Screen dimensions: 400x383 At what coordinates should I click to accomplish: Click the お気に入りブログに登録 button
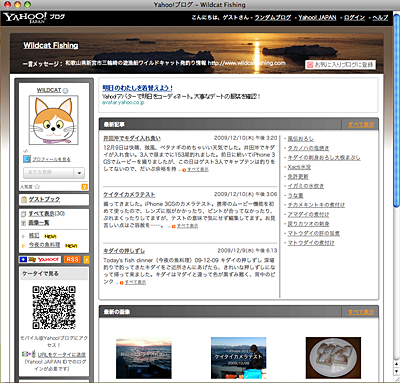click(340, 65)
